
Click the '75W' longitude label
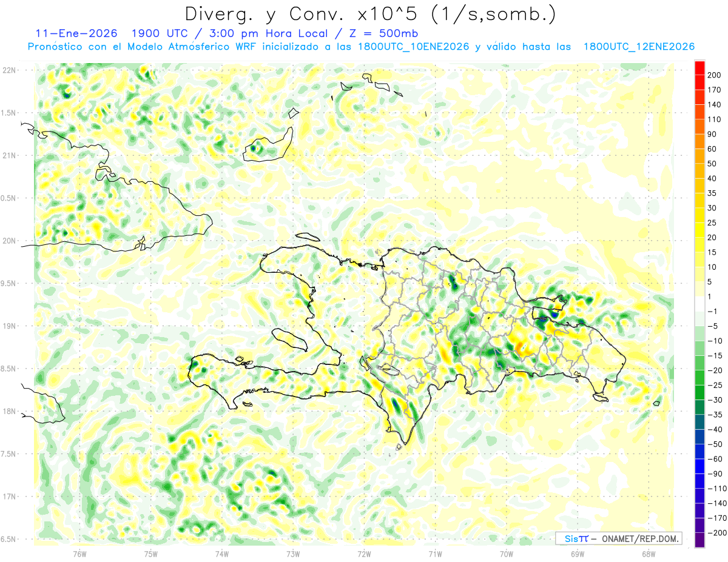pos(151,553)
